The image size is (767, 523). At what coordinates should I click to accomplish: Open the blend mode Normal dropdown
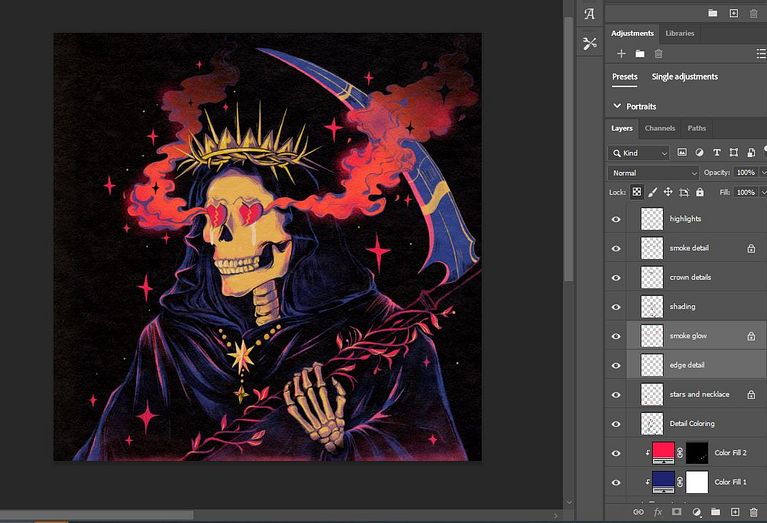point(654,173)
